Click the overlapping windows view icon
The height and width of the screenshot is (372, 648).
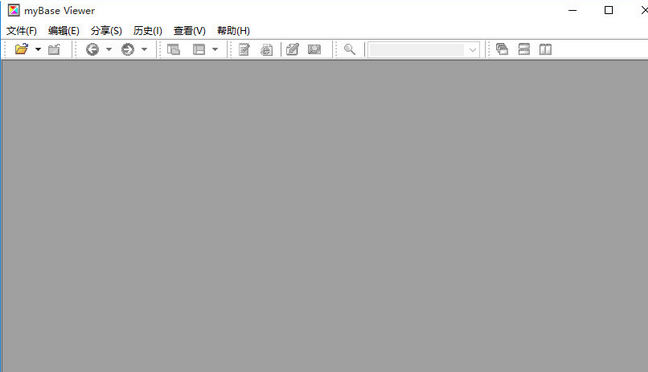pos(174,50)
